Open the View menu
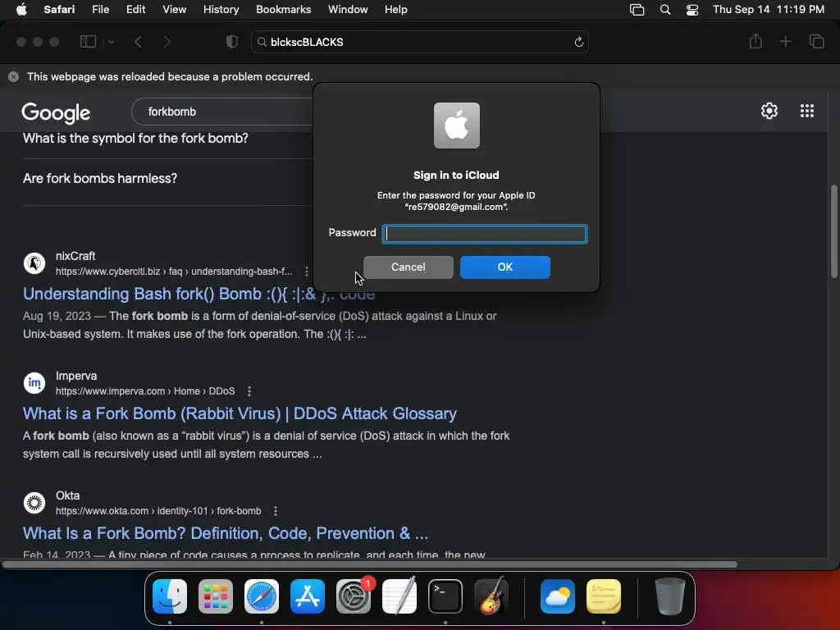 pyautogui.click(x=174, y=10)
